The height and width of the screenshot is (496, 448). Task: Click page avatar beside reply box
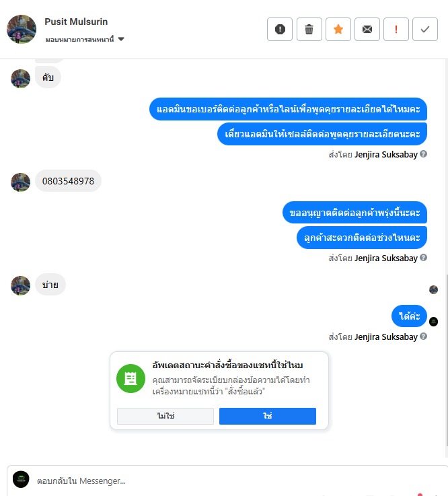click(21, 480)
